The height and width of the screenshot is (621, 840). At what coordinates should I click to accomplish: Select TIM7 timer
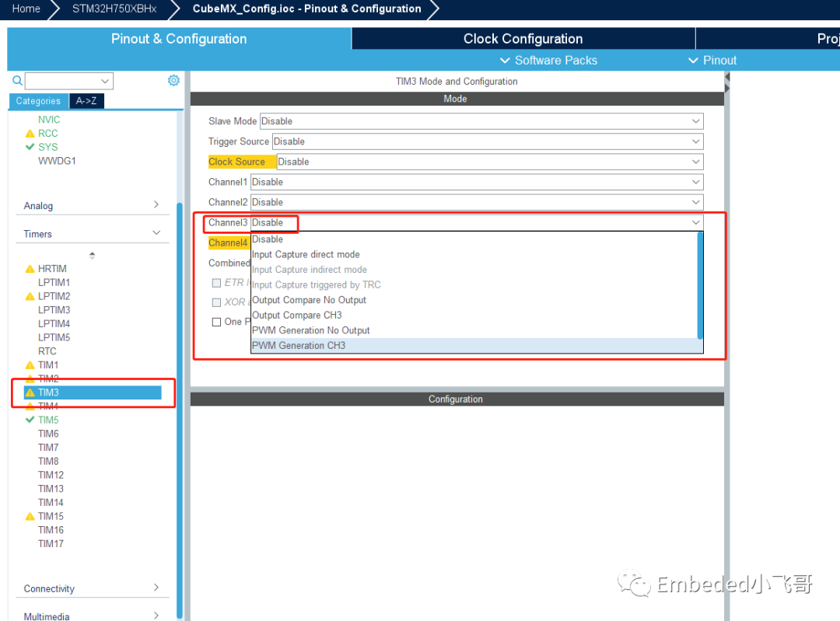pyautogui.click(x=48, y=448)
